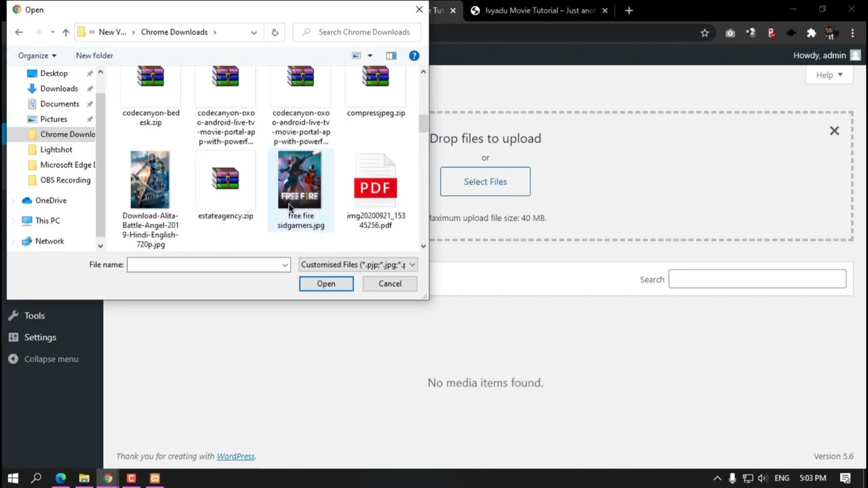Open Chrome extensions puzzle icon
Screen dimensions: 868x488
(811, 33)
